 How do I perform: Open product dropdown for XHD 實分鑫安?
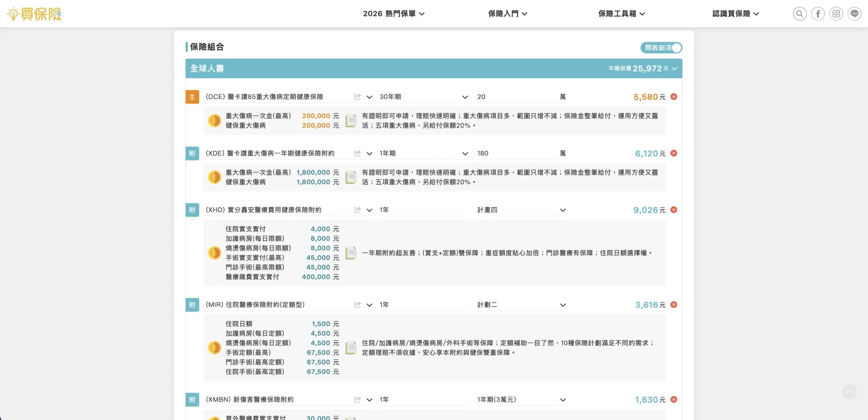pyautogui.click(x=369, y=210)
